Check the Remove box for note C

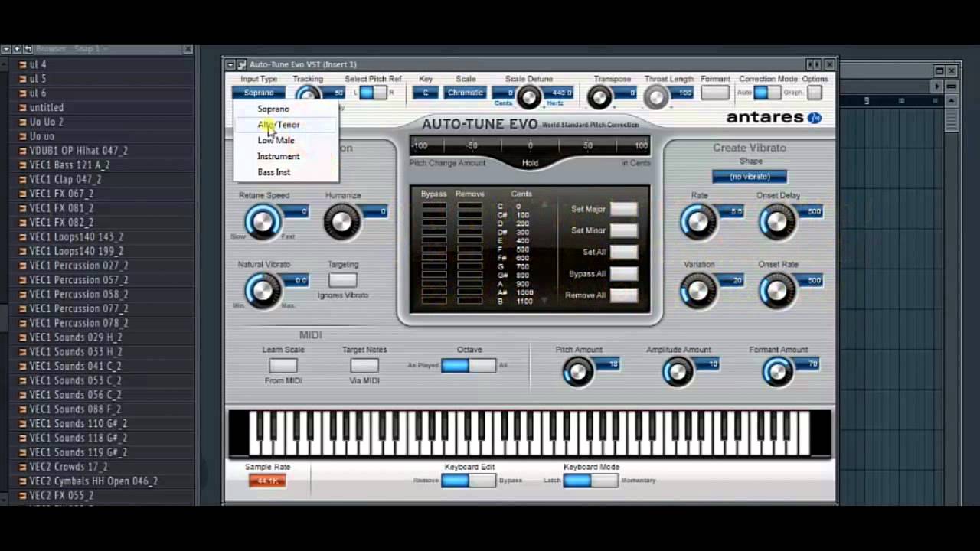click(x=469, y=207)
